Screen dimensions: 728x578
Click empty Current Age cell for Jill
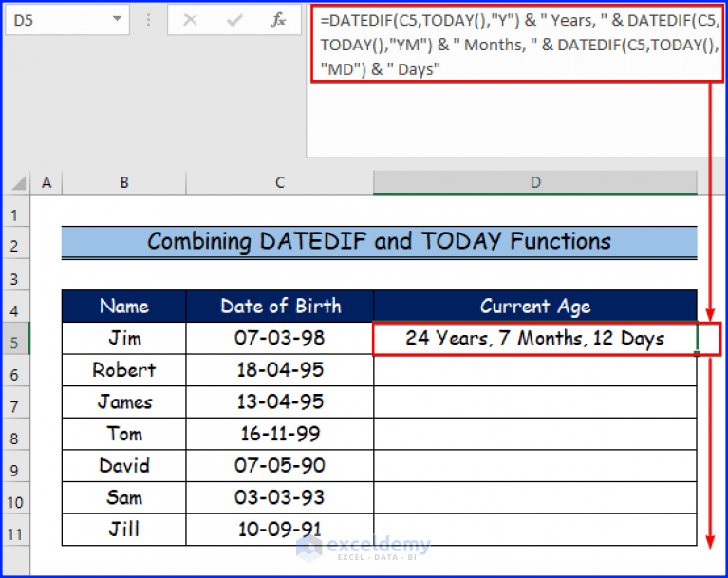[x=535, y=530]
